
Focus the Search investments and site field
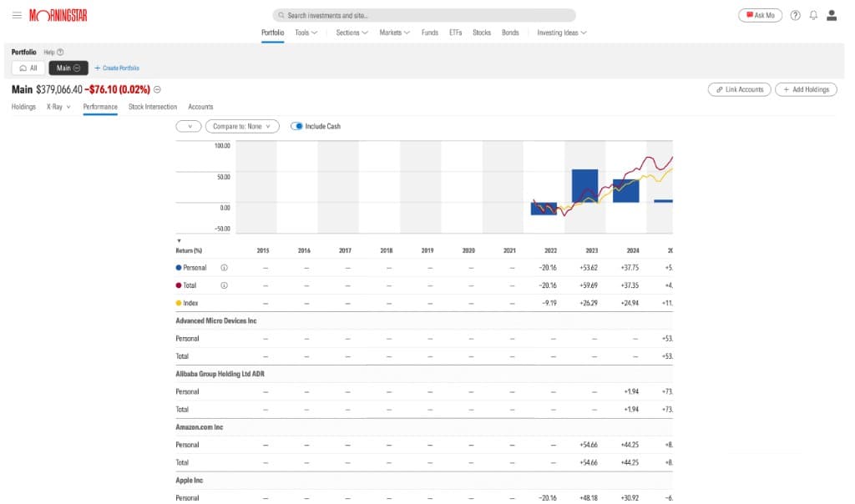coord(424,15)
